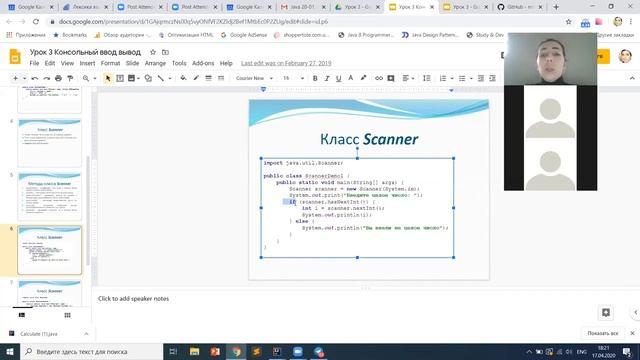Select the text box tool
640x360 pixels.
120,78
